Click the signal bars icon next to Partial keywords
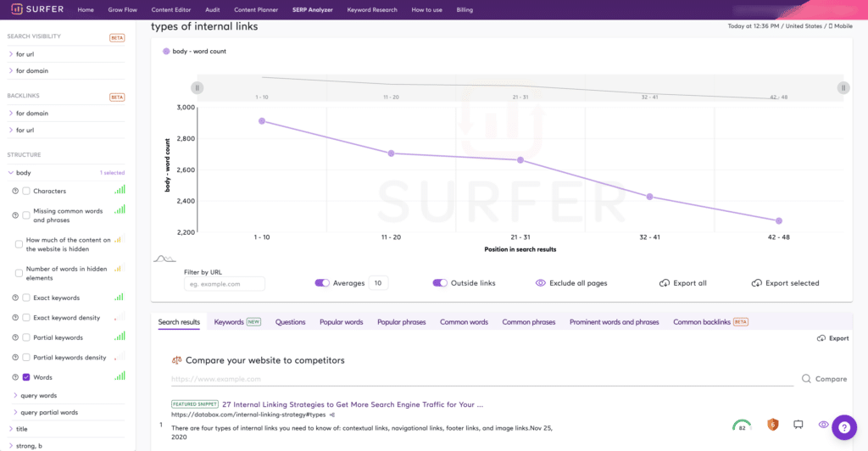The width and height of the screenshot is (868, 451). click(120, 336)
